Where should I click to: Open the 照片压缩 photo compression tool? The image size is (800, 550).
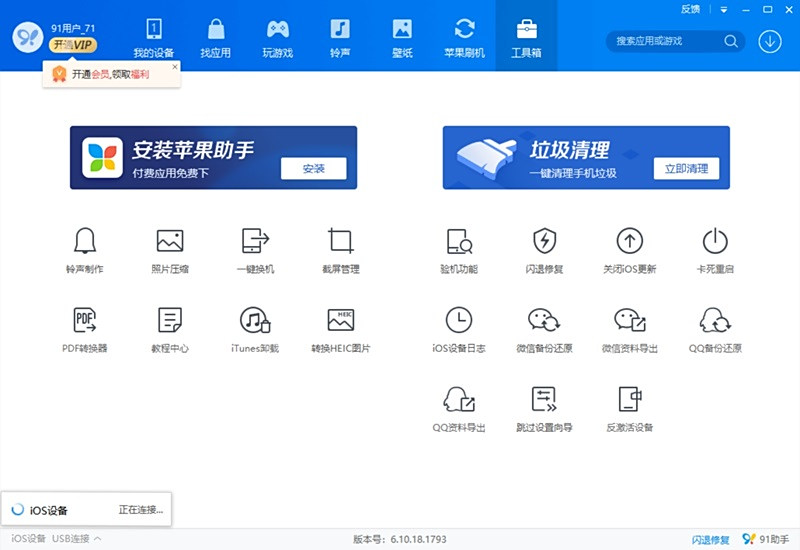tap(170, 241)
